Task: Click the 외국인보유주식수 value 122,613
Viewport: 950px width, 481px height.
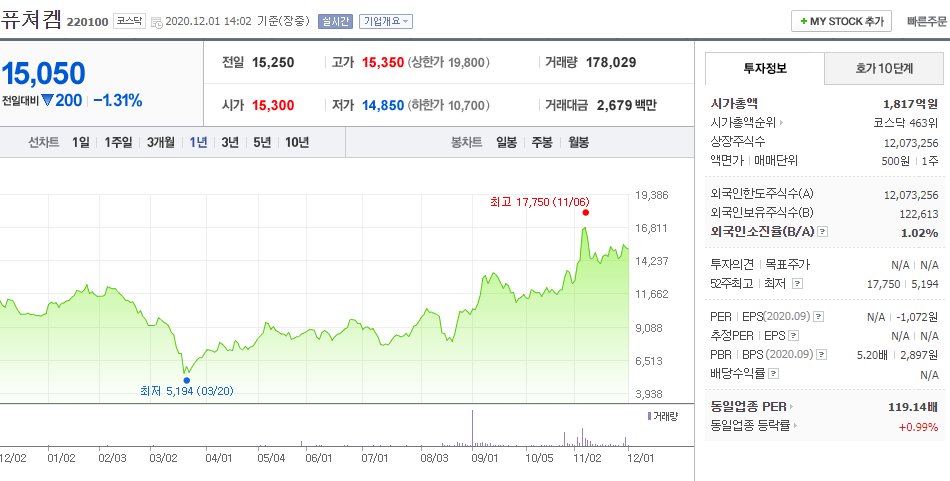Action: [919, 214]
